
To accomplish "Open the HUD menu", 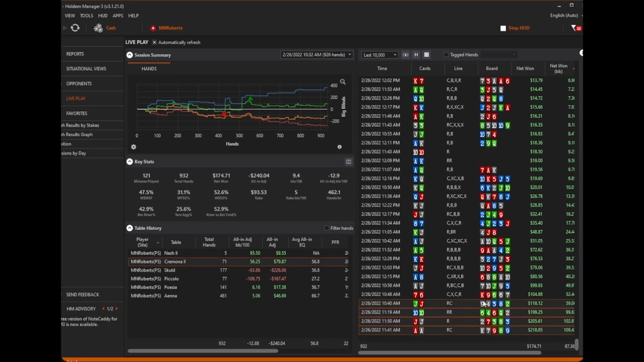I will [103, 16].
